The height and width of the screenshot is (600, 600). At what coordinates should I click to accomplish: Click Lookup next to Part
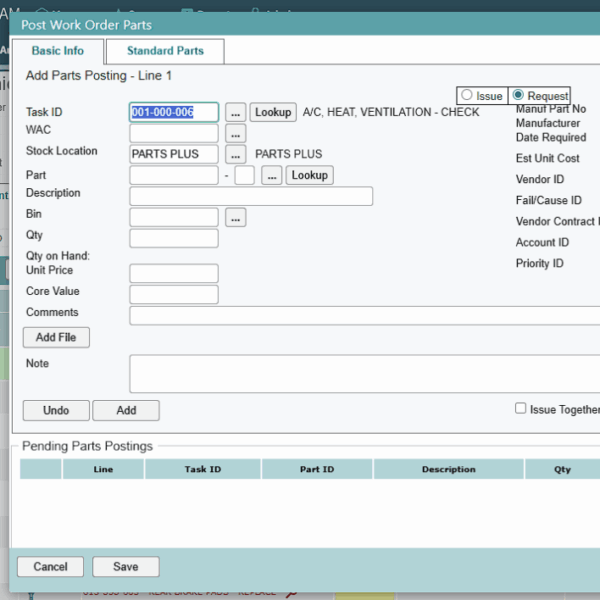[x=309, y=175]
